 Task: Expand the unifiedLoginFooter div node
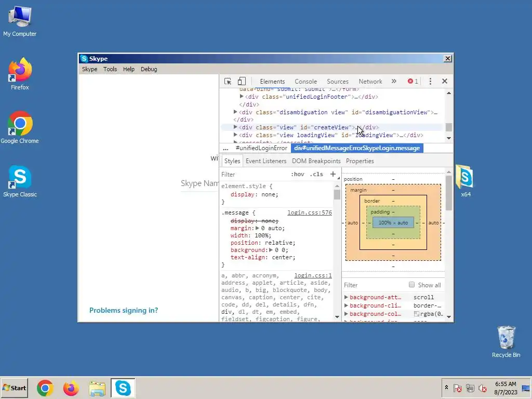pyautogui.click(x=242, y=97)
